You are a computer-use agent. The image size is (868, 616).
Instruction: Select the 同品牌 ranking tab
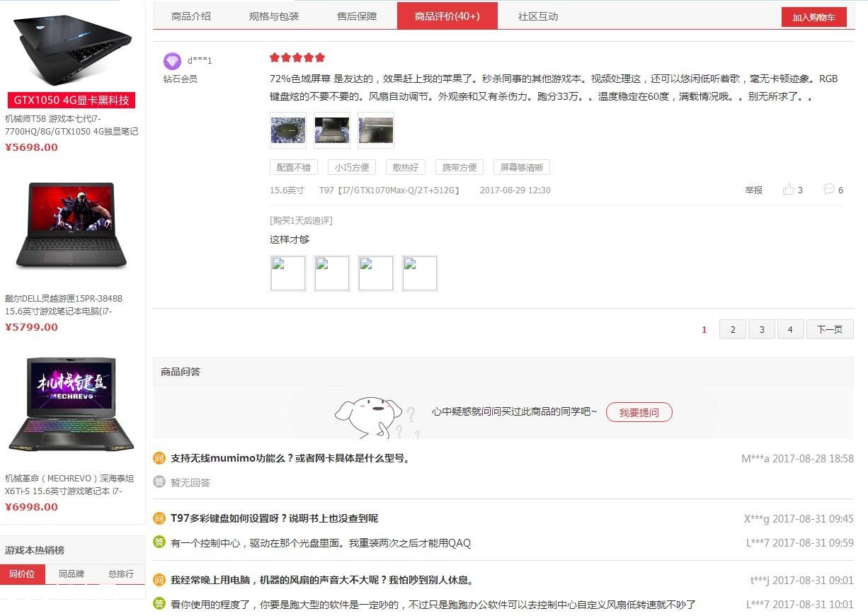(71, 574)
